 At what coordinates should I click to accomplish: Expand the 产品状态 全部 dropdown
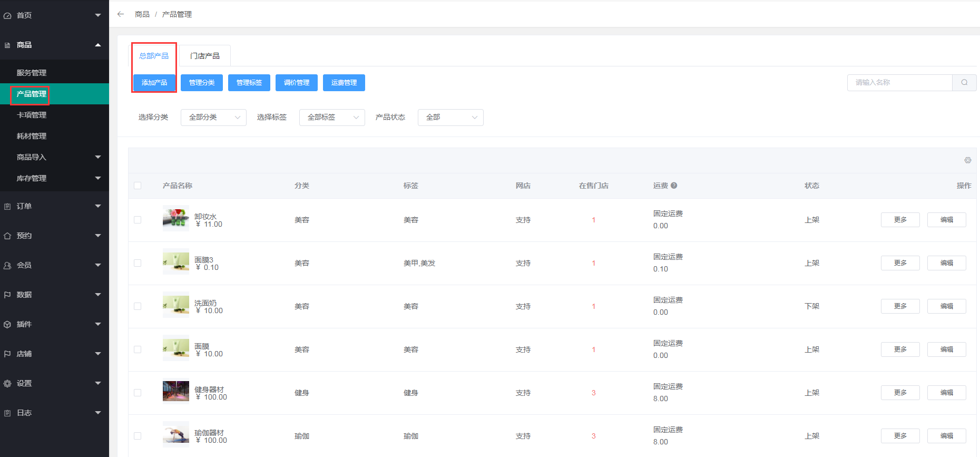coord(450,117)
